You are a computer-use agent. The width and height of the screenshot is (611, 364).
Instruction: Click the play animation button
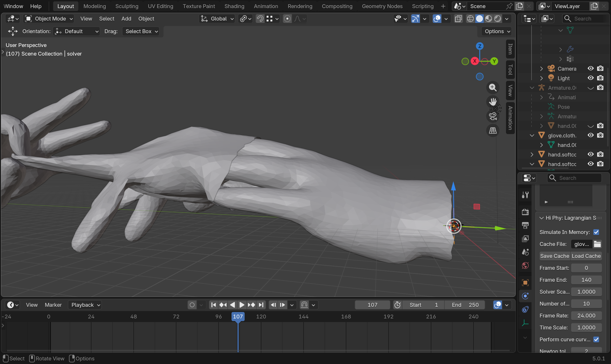242,305
